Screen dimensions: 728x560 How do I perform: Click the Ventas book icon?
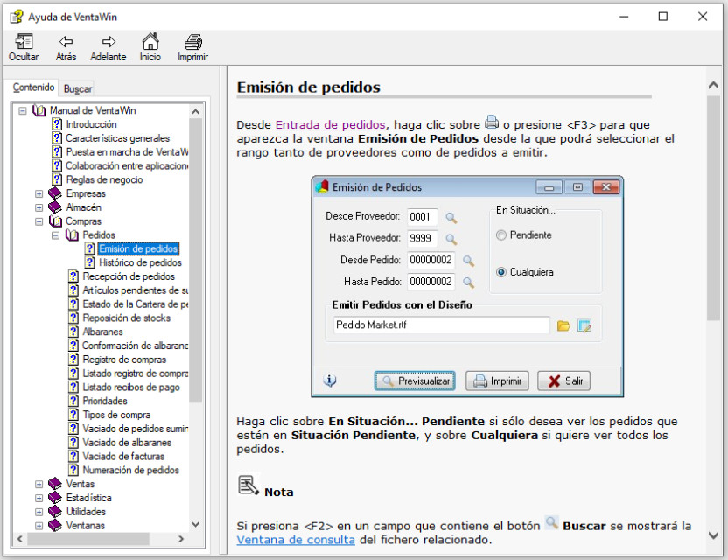tap(55, 484)
